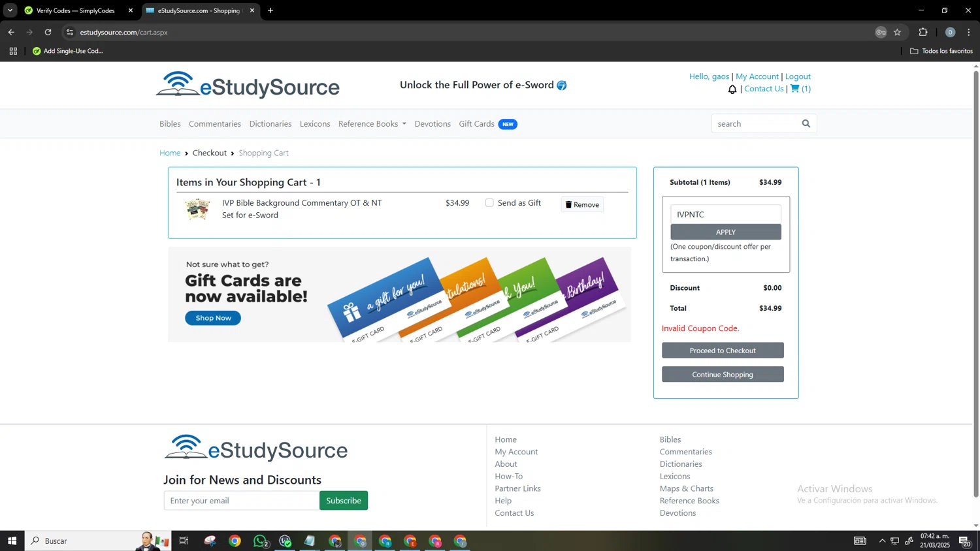Open the Dictionaries menu item
This screenshot has height=551, width=980.
point(270,124)
